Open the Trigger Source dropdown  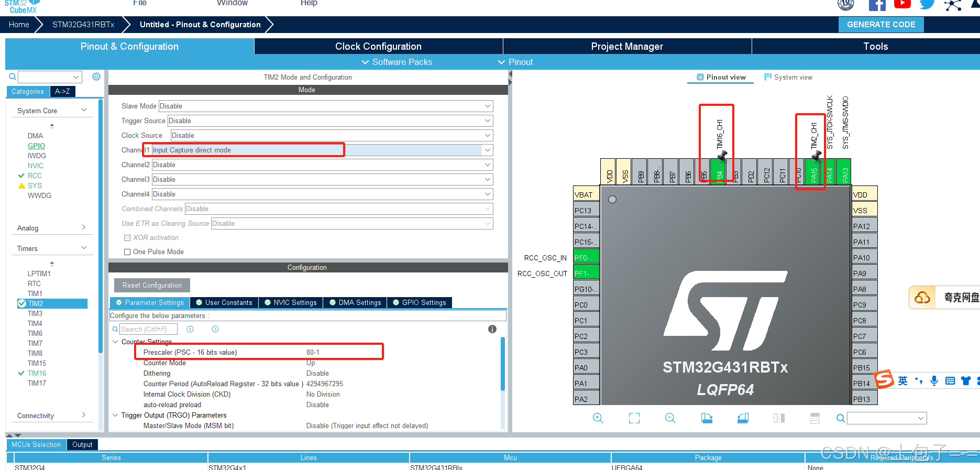coord(330,121)
